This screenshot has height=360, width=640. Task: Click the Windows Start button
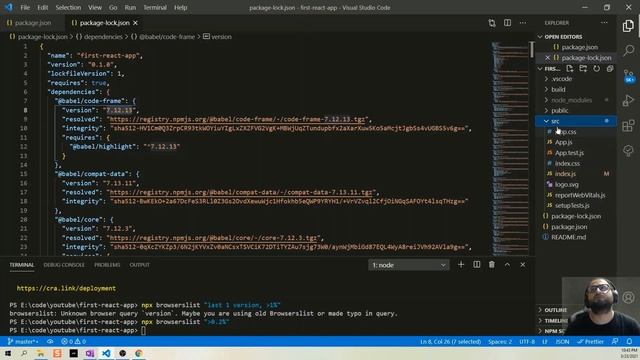click(x=8, y=353)
